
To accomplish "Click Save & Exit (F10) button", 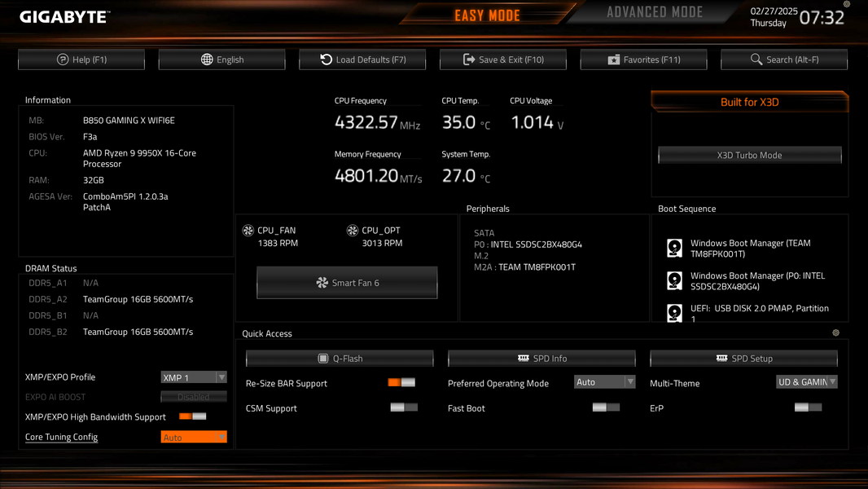I will (503, 59).
